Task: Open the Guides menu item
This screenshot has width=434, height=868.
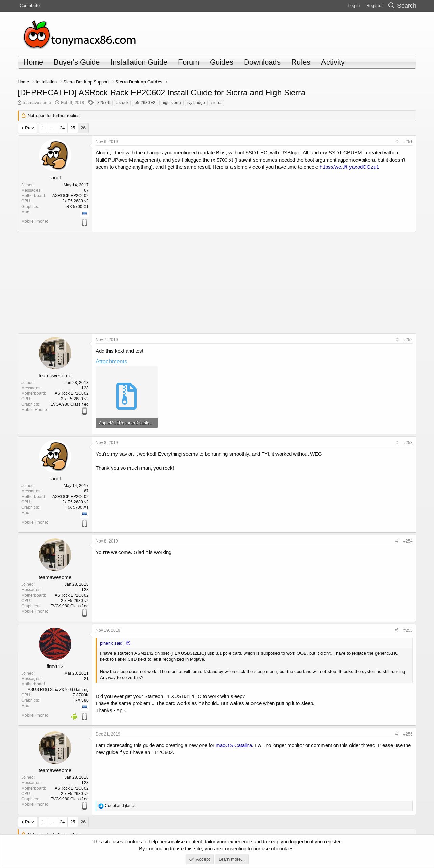Action: pos(221,62)
